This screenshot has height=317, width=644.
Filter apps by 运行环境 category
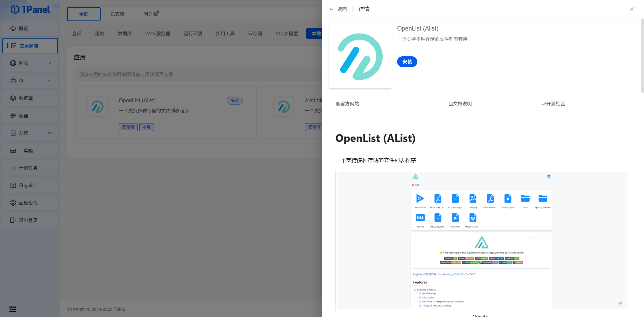coord(193,34)
